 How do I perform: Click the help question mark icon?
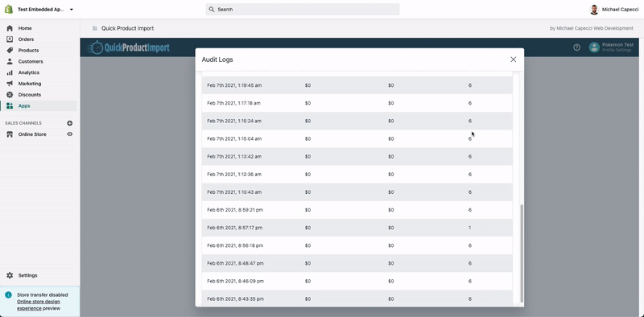pos(576,47)
